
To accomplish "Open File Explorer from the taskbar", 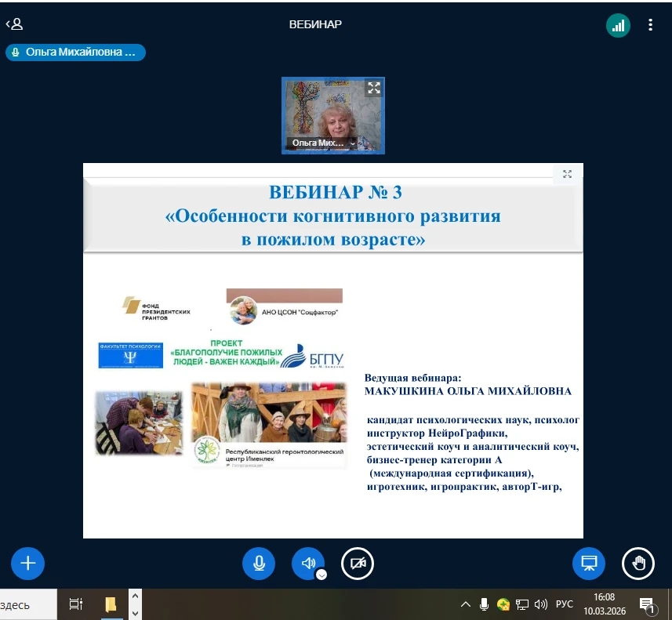I will (x=111, y=604).
